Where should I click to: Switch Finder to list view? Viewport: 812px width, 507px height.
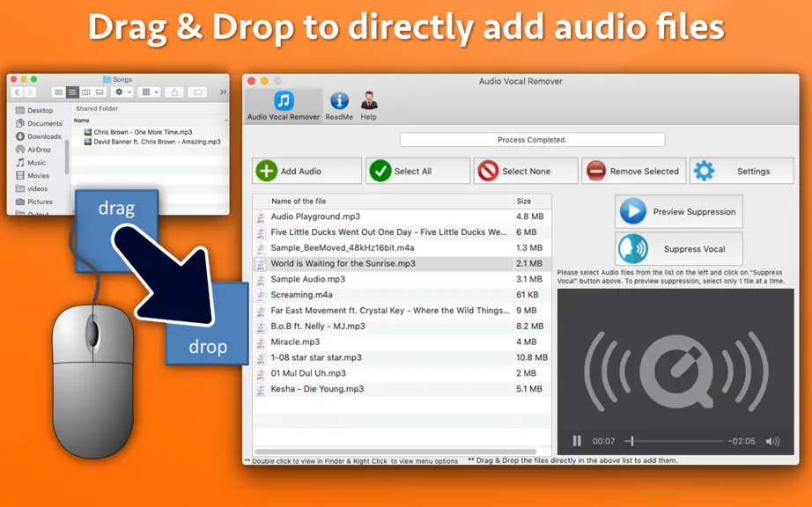pos(72,92)
